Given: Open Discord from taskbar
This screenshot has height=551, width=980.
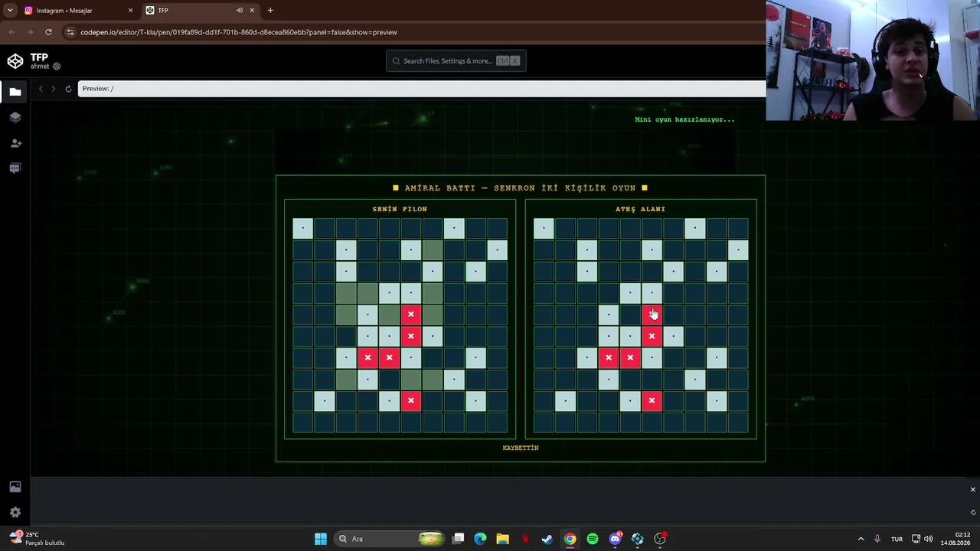Looking at the screenshot, I should pyautogui.click(x=615, y=539).
